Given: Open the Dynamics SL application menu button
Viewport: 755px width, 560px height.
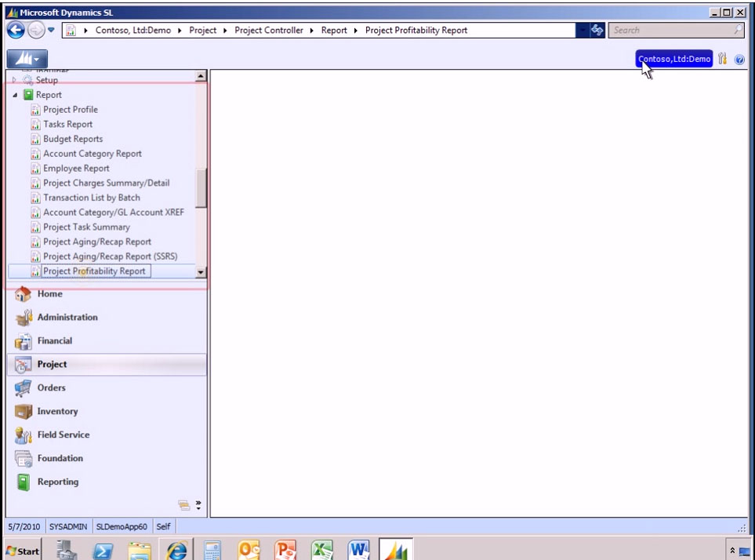Looking at the screenshot, I should point(27,59).
